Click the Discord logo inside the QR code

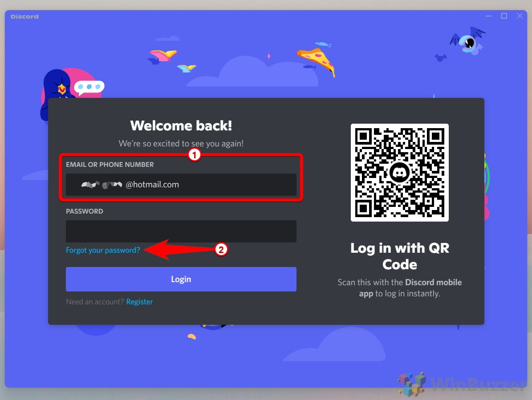[399, 173]
